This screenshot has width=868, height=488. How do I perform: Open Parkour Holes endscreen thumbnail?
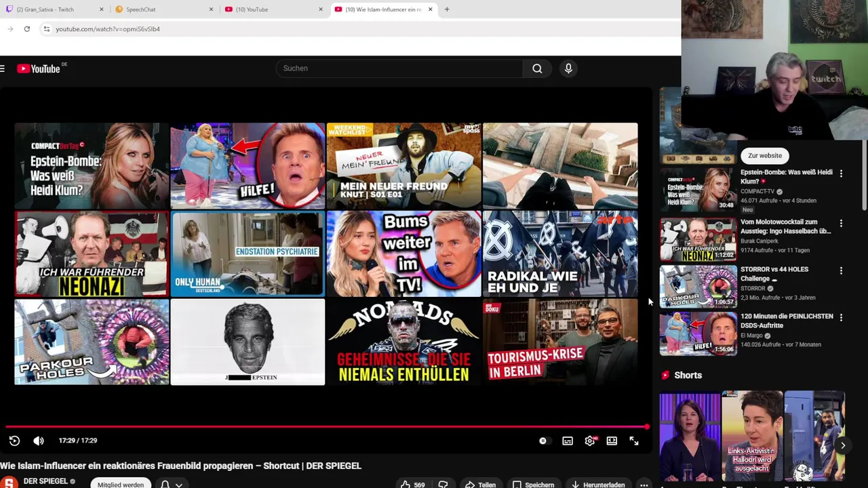(x=92, y=342)
